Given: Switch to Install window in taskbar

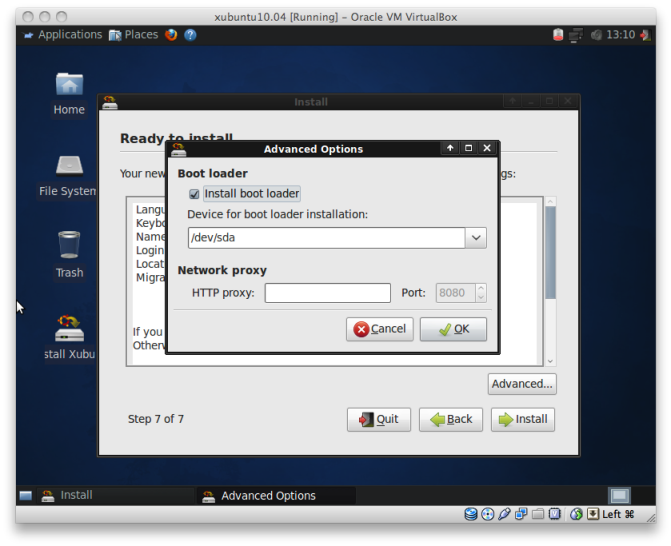Looking at the screenshot, I should coord(116,496).
